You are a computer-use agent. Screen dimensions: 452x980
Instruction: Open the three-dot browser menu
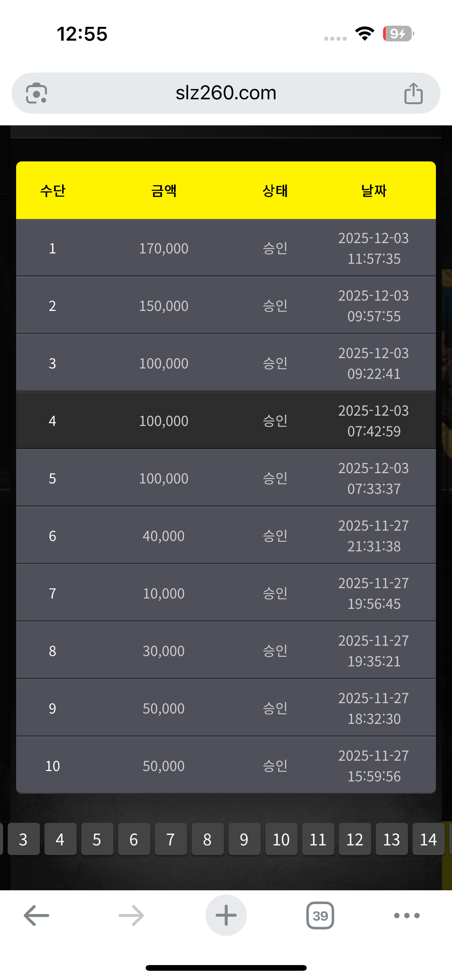[407, 916]
